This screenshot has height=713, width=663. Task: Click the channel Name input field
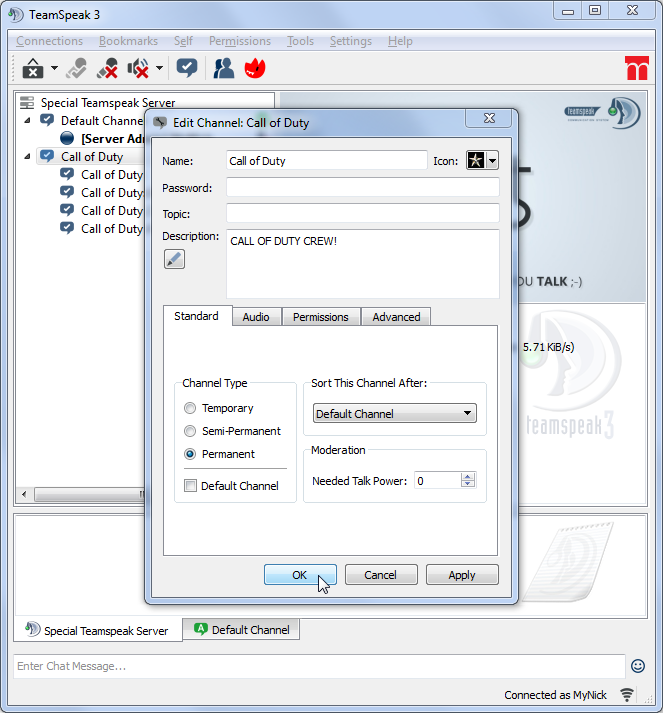pyautogui.click(x=326, y=161)
